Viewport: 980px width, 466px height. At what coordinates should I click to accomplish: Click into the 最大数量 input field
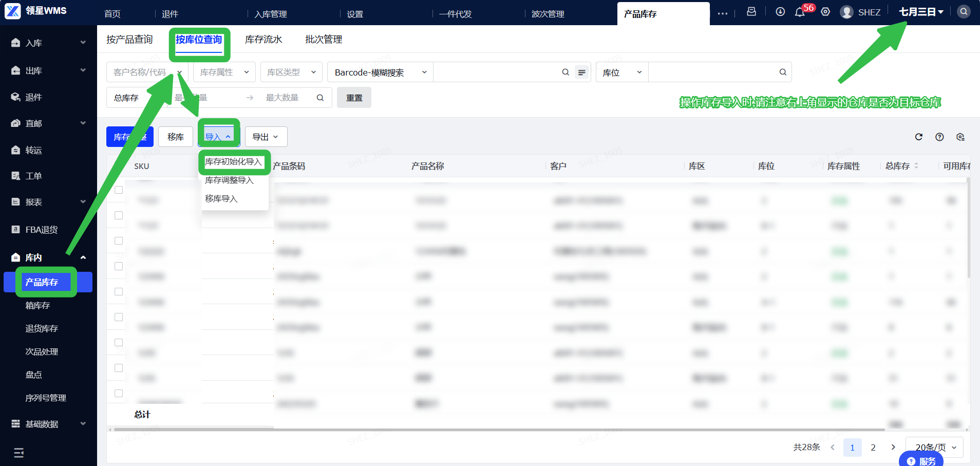pyautogui.click(x=284, y=98)
